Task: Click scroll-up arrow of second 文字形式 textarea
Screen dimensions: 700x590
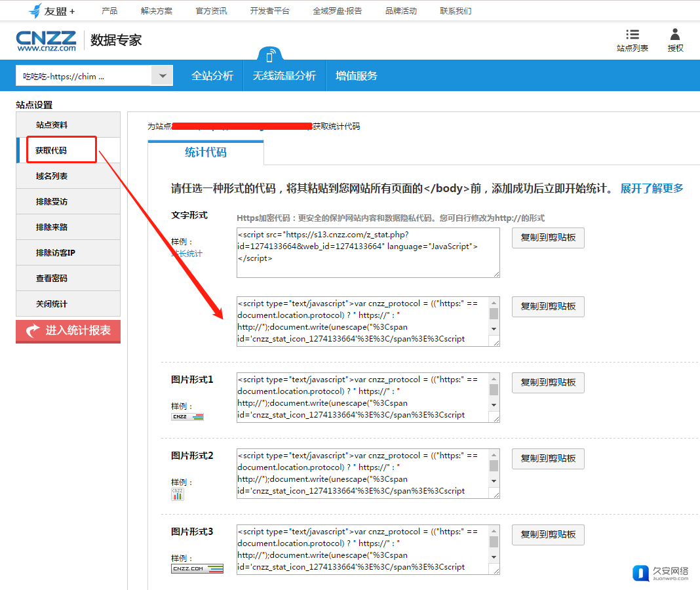Action: [494, 303]
